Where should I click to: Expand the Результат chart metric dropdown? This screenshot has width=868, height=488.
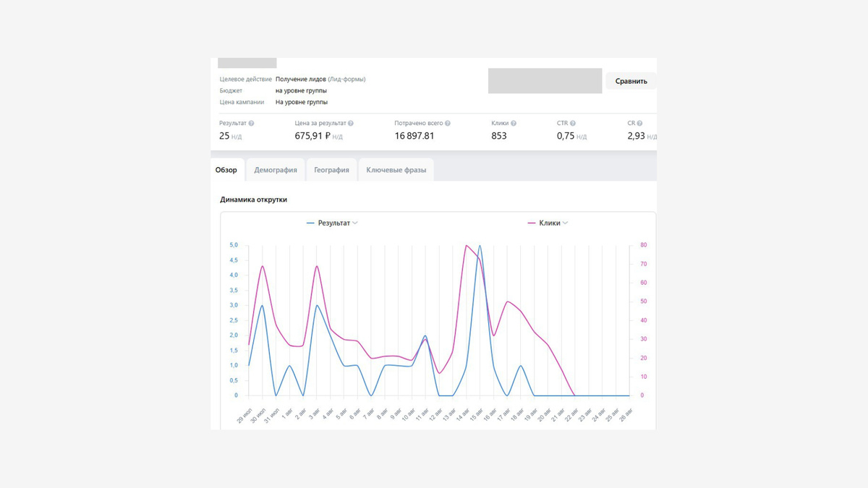point(355,223)
